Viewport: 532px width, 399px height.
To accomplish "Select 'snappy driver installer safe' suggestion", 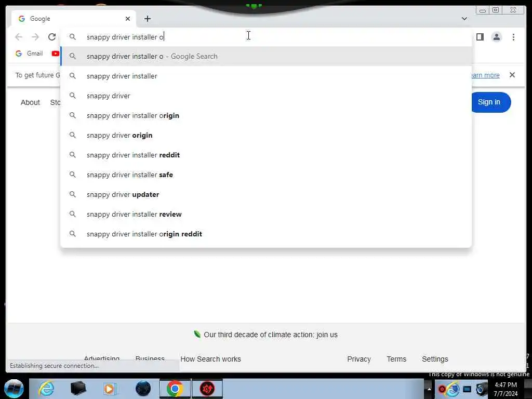I will (266, 175).
